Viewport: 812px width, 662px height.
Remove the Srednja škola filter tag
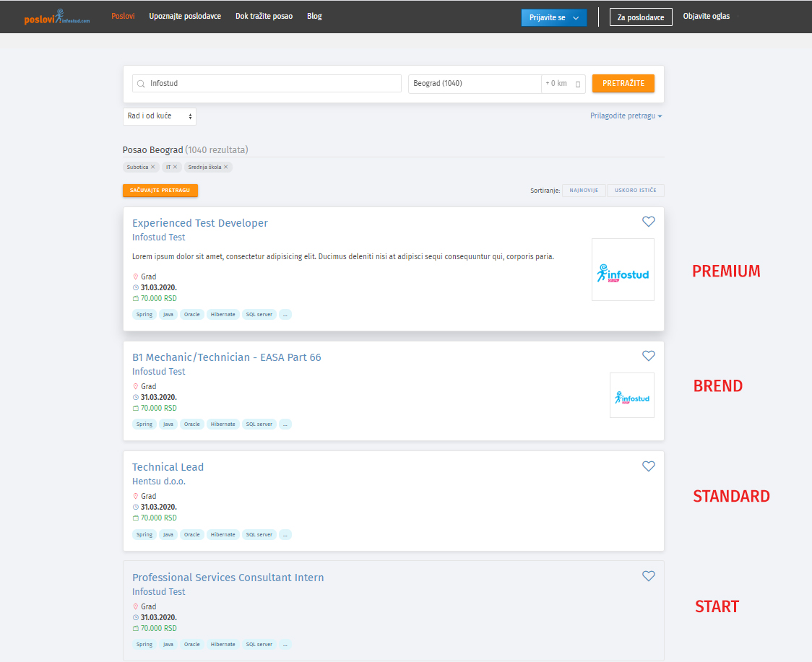(226, 167)
